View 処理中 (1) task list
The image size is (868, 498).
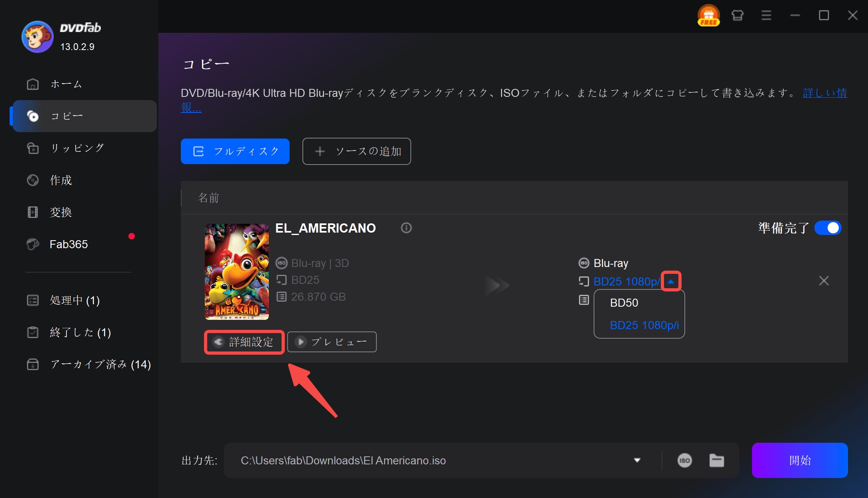[x=84, y=300]
